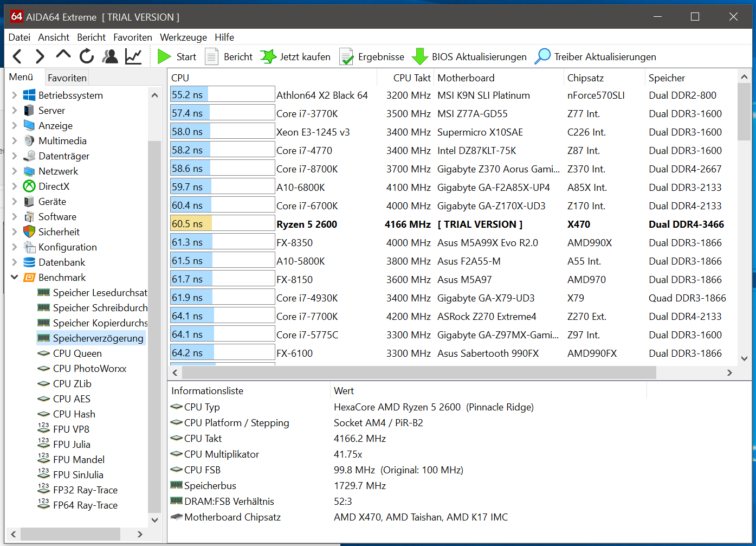Sort by Chipsatz column header

[x=604, y=78]
